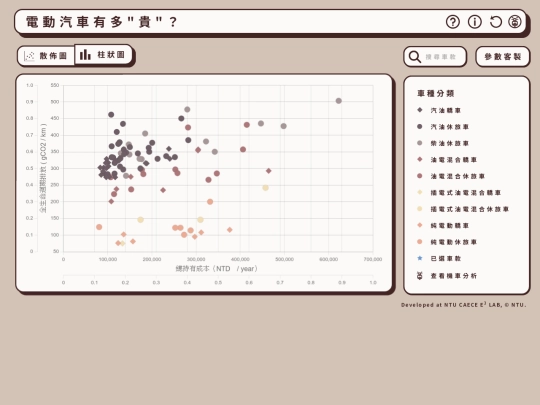
Task: Click the scatter plot icon on 散佈圖 tab
Action: tap(29, 56)
